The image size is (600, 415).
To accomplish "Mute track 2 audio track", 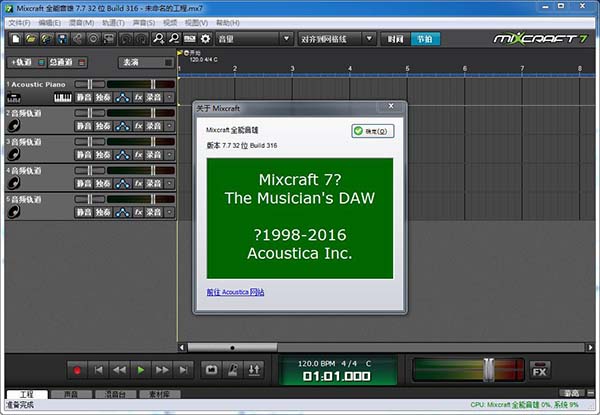I will tap(84, 126).
